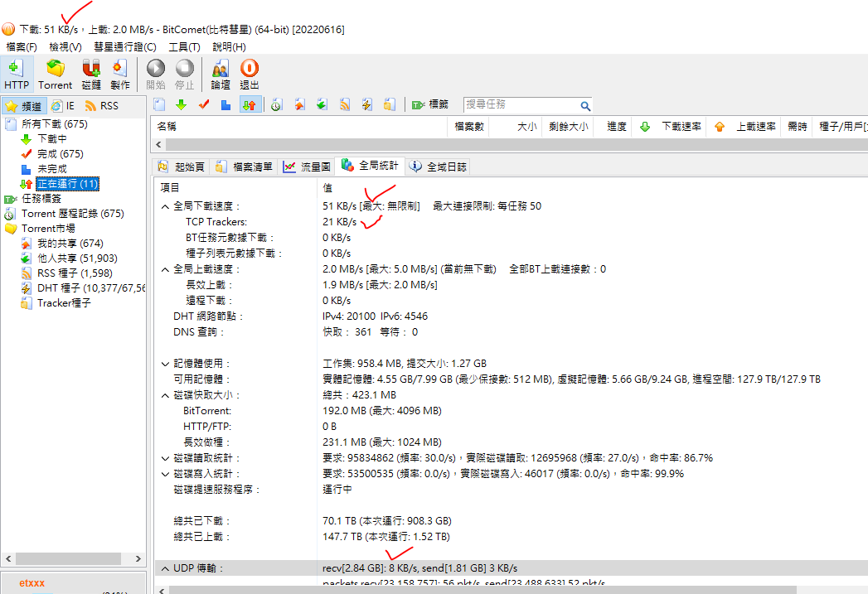Collapse the 全局上載速度 section

click(165, 269)
